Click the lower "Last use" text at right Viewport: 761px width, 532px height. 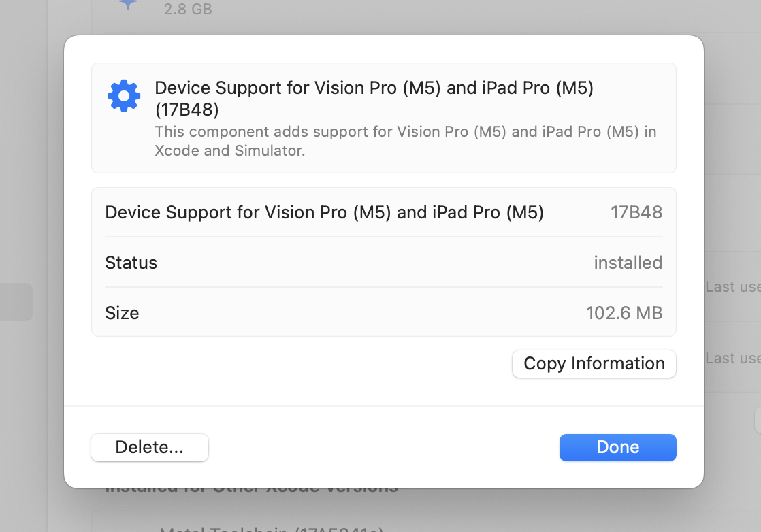pos(732,359)
